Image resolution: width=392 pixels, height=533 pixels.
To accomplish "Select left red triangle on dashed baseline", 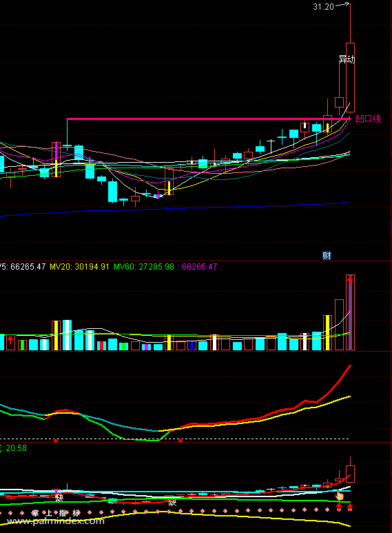I will 56,440.
